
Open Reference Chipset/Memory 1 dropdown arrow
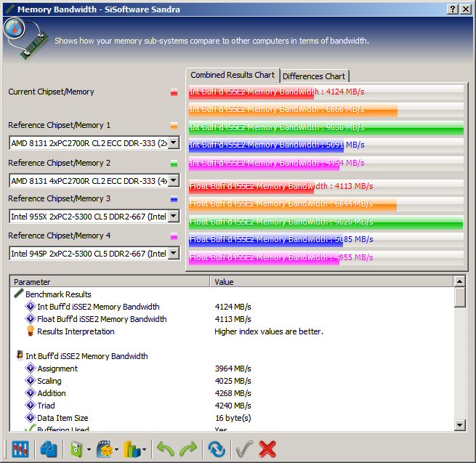pos(174,143)
